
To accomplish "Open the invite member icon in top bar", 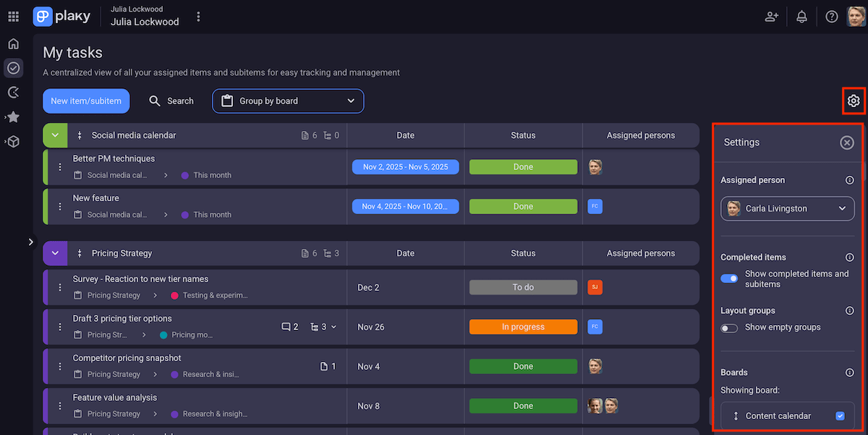I will pyautogui.click(x=771, y=16).
